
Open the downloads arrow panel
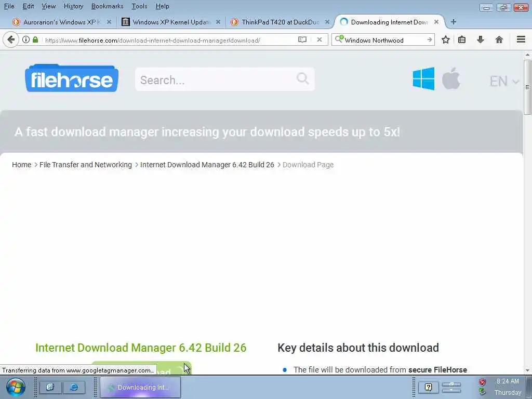(481, 39)
